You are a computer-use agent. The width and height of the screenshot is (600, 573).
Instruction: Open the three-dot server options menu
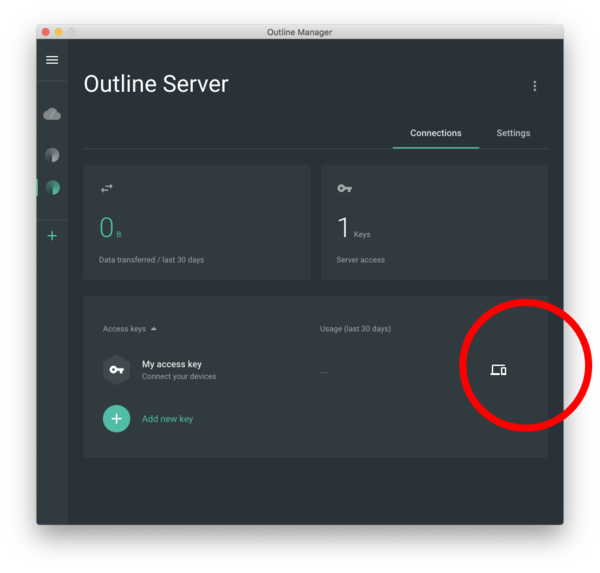coord(535,86)
